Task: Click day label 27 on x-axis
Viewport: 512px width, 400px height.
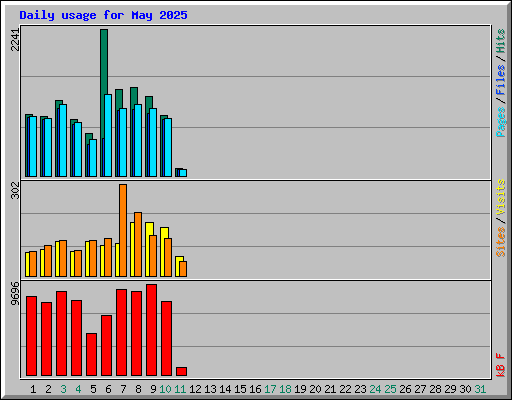Action: tap(420, 389)
